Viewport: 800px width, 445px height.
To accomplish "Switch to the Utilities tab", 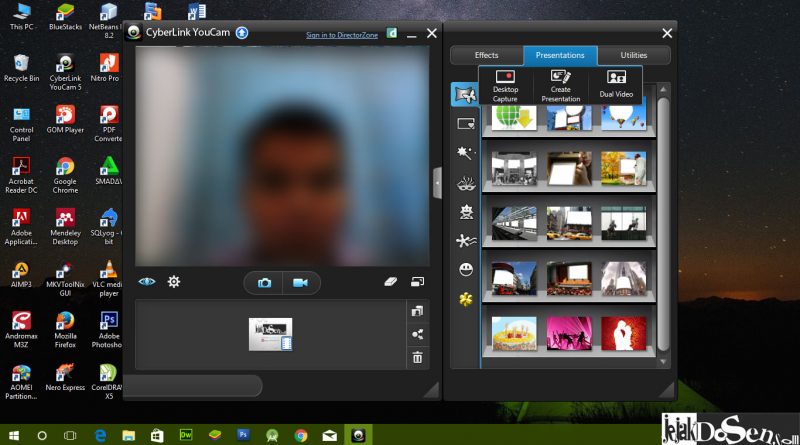I will click(634, 55).
